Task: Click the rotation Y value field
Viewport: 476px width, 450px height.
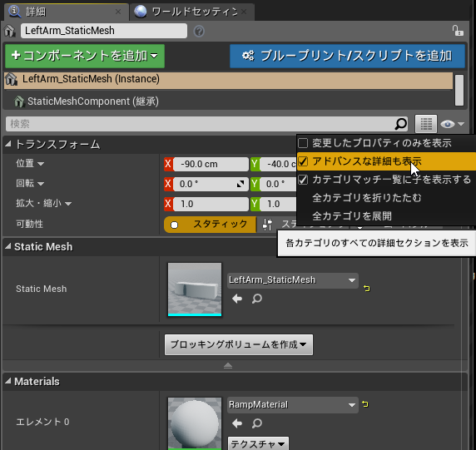Action: [x=278, y=184]
